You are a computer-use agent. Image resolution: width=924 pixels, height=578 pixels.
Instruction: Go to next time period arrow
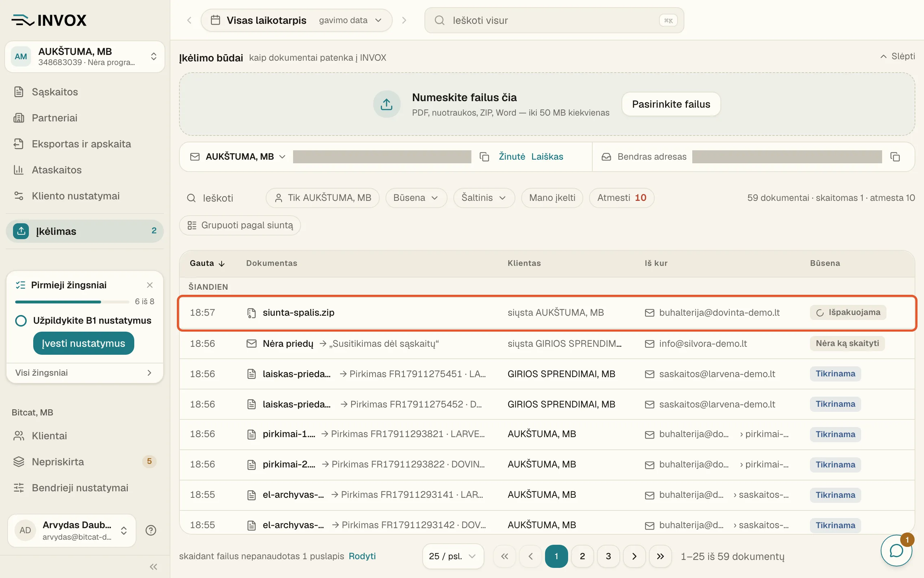pyautogui.click(x=404, y=20)
